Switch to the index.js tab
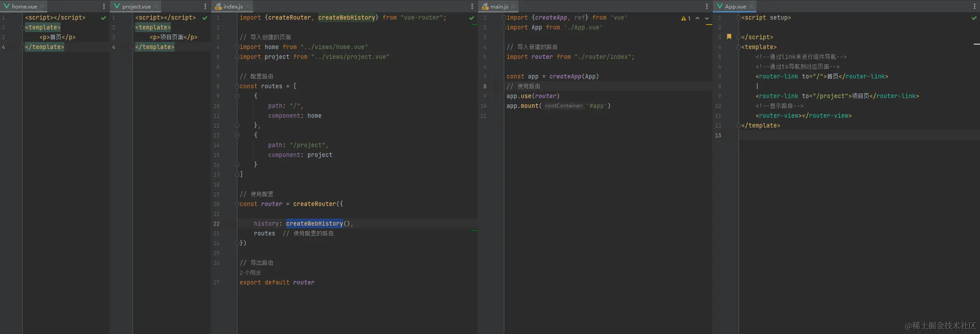 click(233, 6)
